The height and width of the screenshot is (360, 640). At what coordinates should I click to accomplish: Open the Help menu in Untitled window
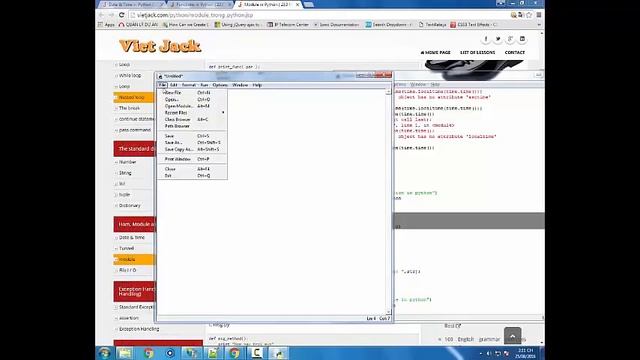(x=257, y=85)
